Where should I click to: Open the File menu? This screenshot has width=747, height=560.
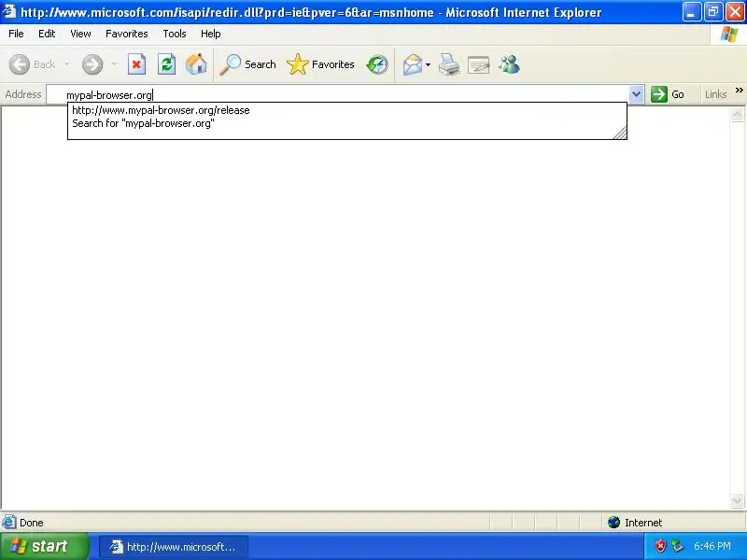[16, 34]
